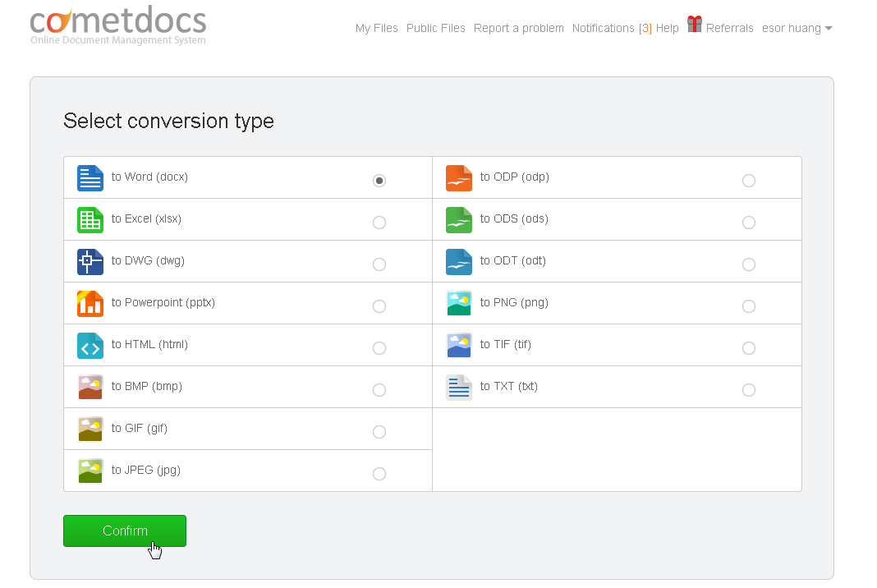Click the Word document icon
The height and width of the screenshot is (588, 877).
point(90,177)
